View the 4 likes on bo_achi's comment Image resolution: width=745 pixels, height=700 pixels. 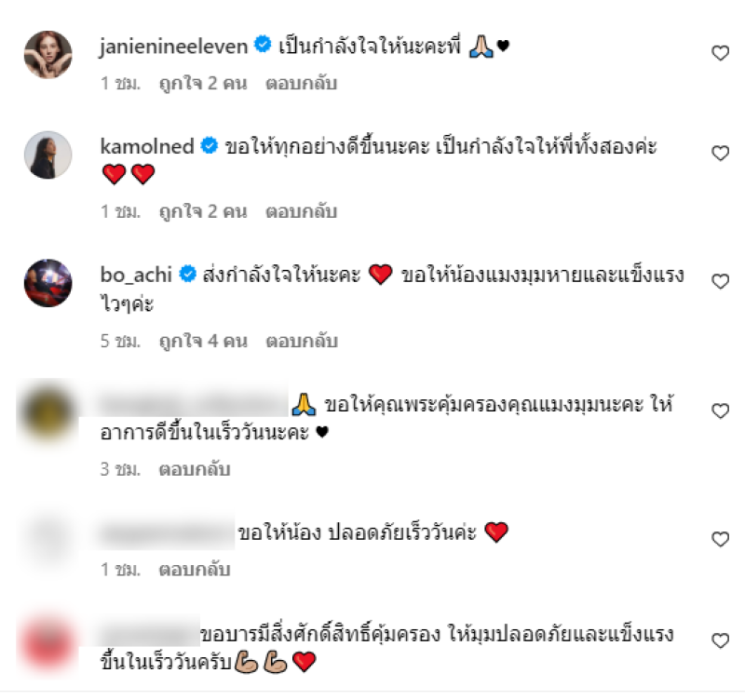click(203, 342)
